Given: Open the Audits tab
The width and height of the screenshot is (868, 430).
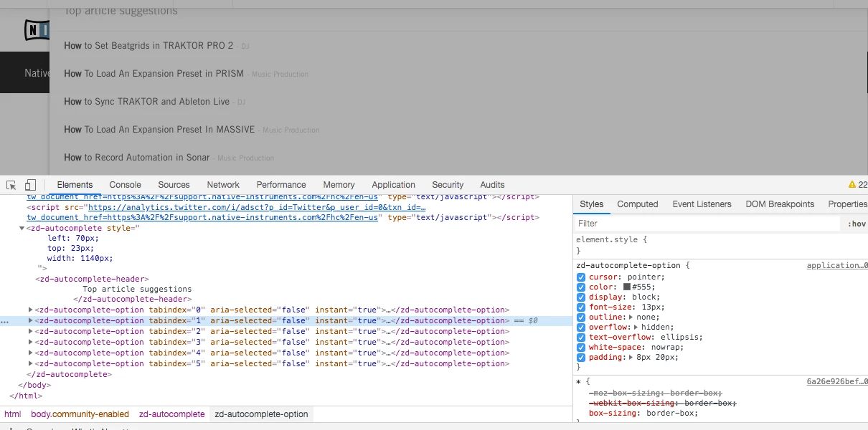Looking at the screenshot, I should pos(492,185).
